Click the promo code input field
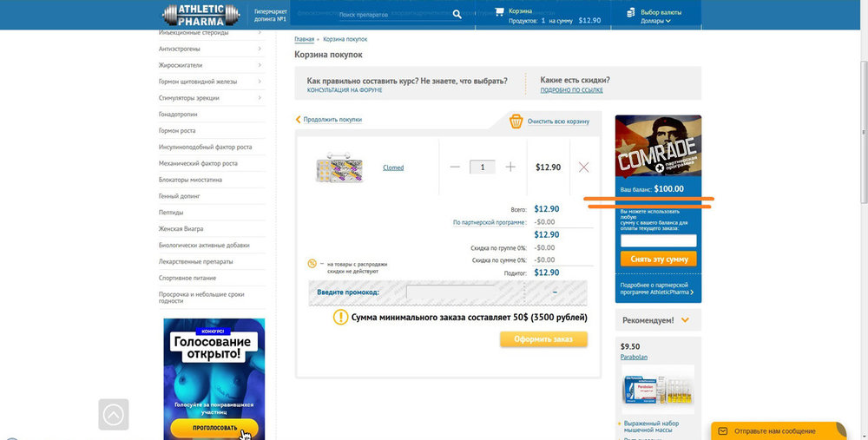The image size is (868, 440). pos(451,292)
